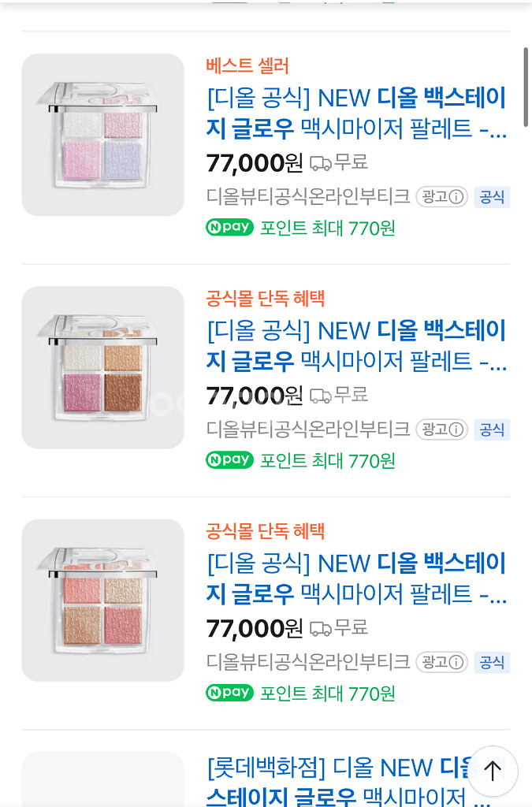Click the ad info icon on the first listing
This screenshot has width=532, height=807.
456,197
